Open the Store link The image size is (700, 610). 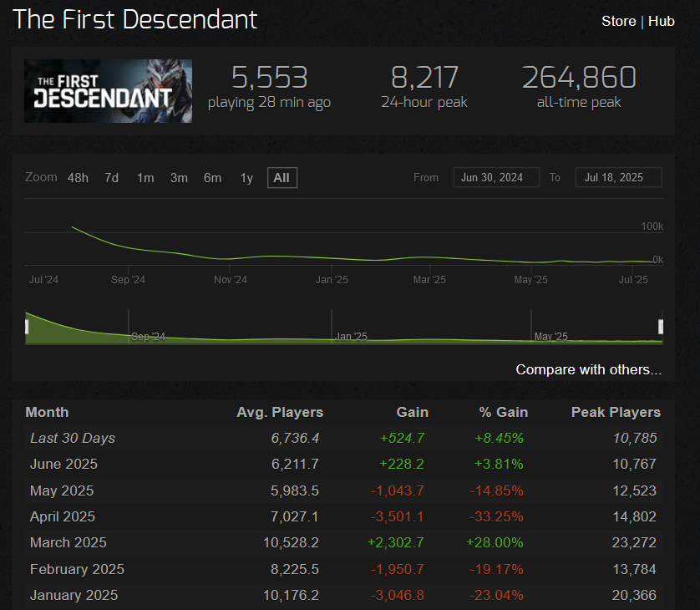click(618, 21)
